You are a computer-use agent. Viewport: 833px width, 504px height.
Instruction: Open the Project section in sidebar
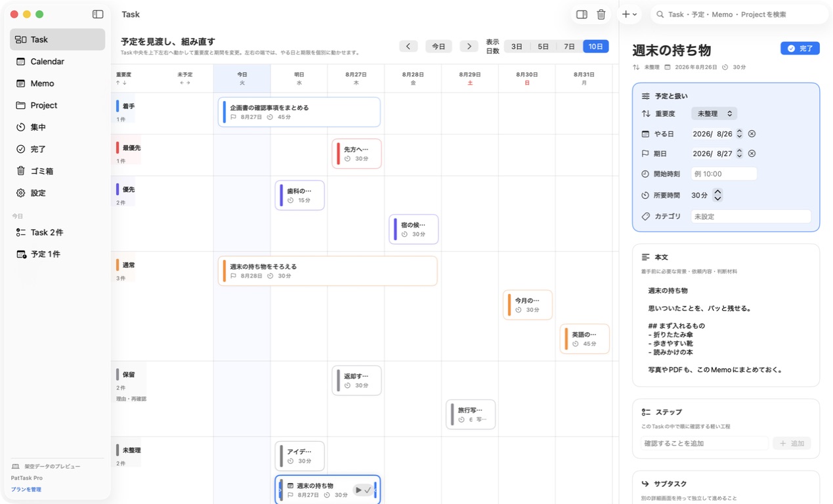pos(58,105)
